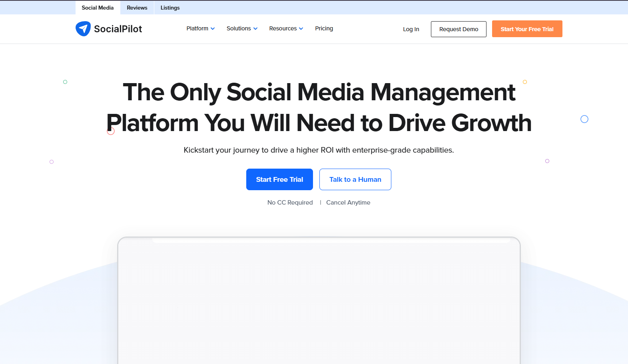Click the 'No CC Required' text
This screenshot has width=628, height=364.
point(290,203)
